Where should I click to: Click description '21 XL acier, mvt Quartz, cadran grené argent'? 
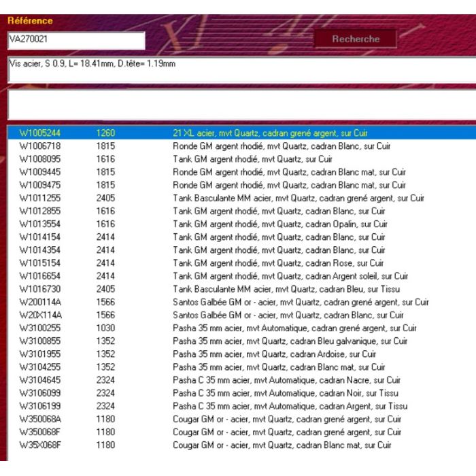pos(270,133)
